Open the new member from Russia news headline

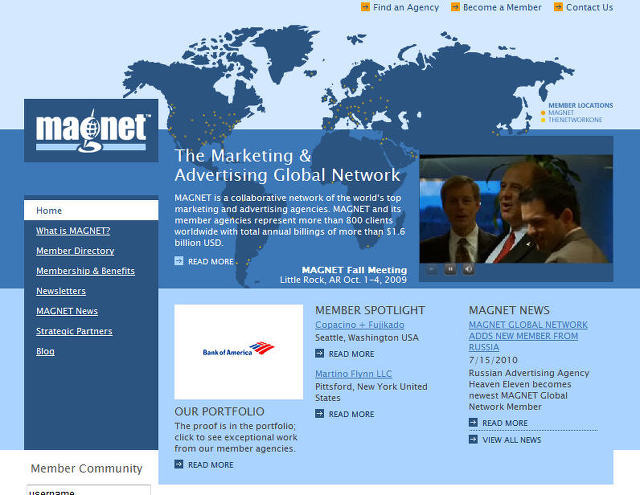[528, 336]
